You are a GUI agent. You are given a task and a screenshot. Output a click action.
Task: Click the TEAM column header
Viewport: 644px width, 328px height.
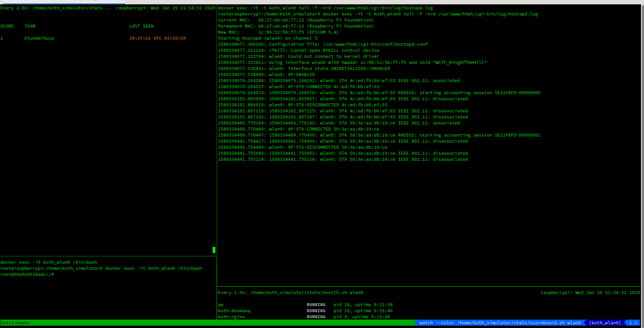point(30,26)
